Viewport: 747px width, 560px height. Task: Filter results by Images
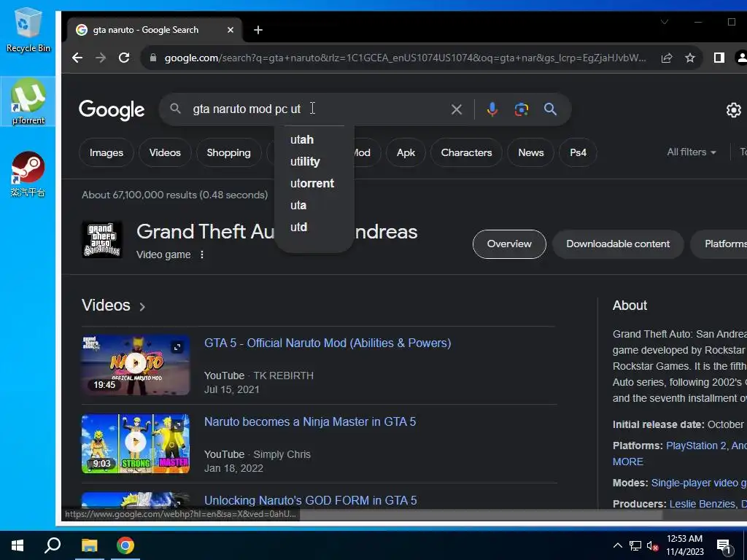pos(107,153)
